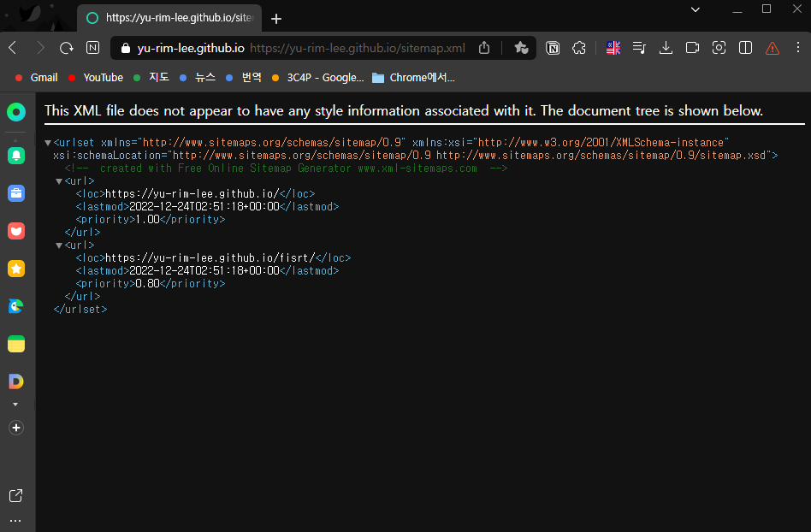Click the fisrt/ loc URL text
Image resolution: width=811 pixels, height=532 pixels.
(x=210, y=258)
